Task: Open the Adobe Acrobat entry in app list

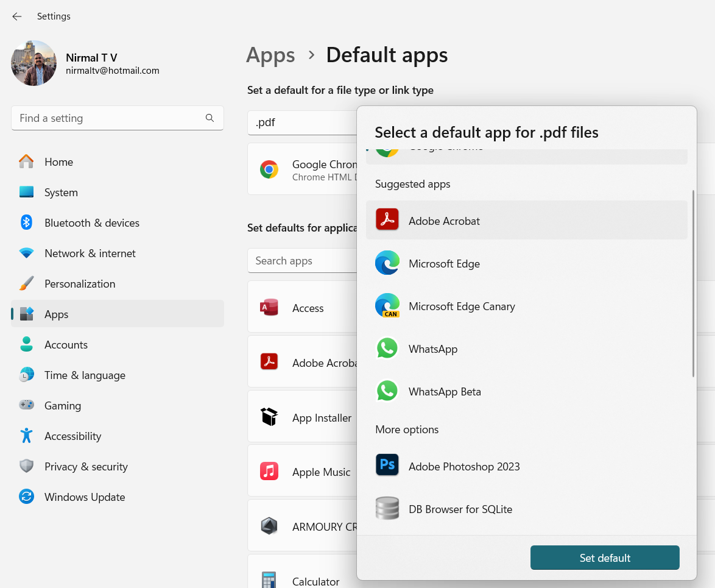Action: coord(302,361)
